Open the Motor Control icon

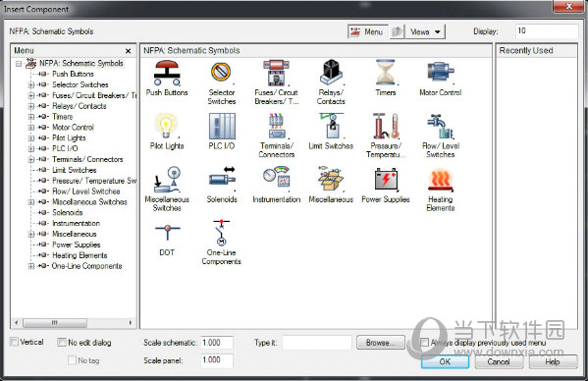441,73
